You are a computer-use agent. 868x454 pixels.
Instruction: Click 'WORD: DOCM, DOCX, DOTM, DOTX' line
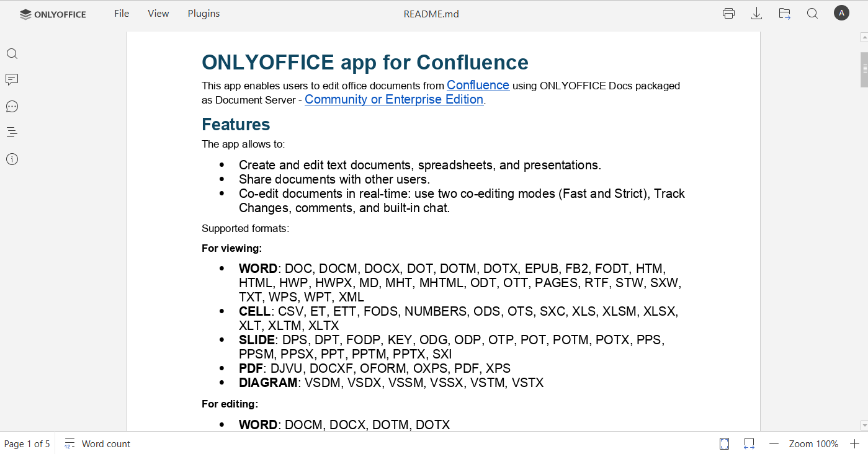[x=344, y=425]
